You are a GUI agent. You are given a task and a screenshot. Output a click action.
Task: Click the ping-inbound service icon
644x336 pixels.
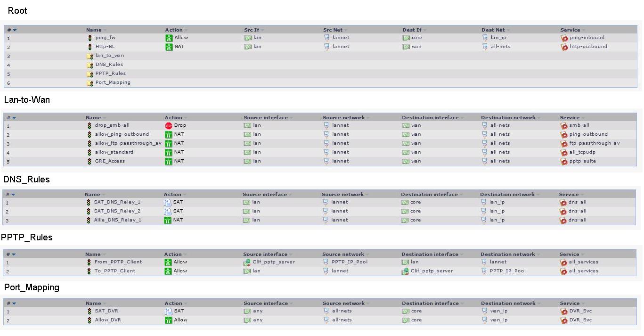point(564,38)
